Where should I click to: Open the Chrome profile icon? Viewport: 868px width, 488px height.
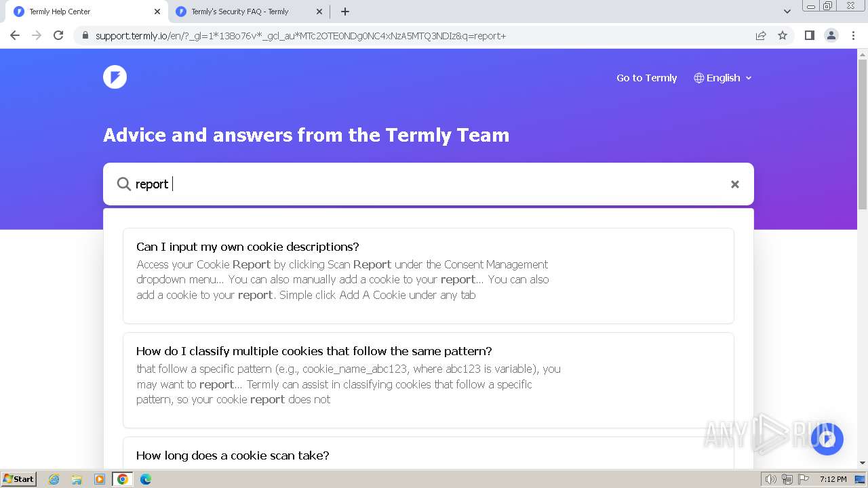(x=831, y=35)
